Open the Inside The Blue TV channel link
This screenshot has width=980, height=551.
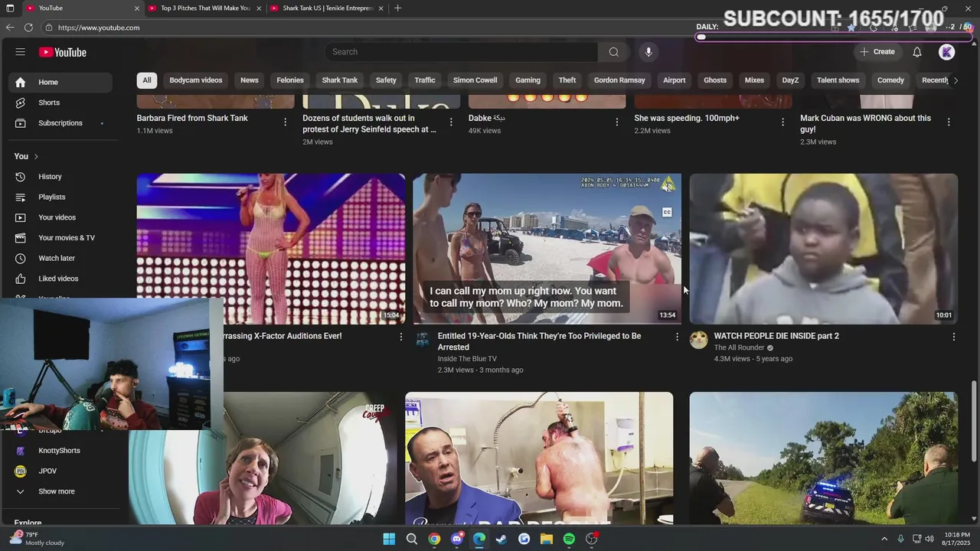(x=467, y=359)
